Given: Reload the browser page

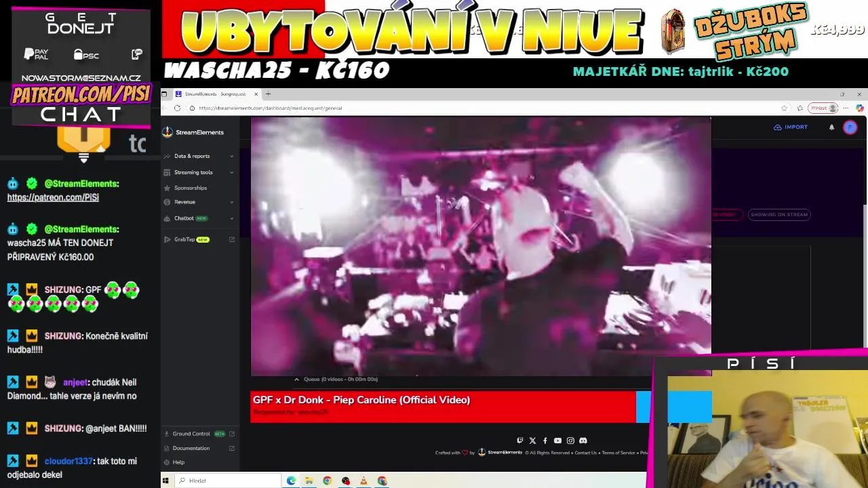Looking at the screenshot, I should (x=178, y=108).
